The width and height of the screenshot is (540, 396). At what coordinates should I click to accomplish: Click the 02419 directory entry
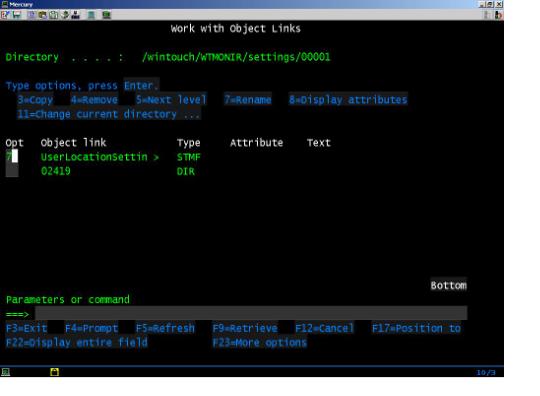(x=55, y=171)
